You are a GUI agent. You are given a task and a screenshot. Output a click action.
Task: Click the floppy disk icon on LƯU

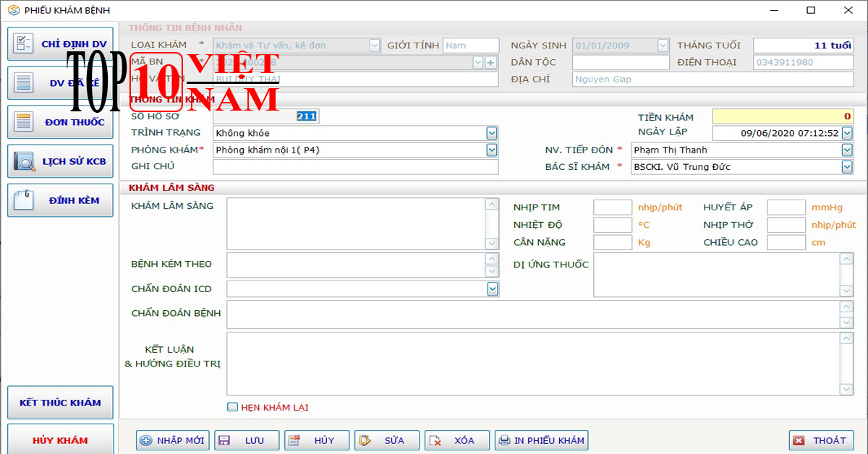pos(224,440)
